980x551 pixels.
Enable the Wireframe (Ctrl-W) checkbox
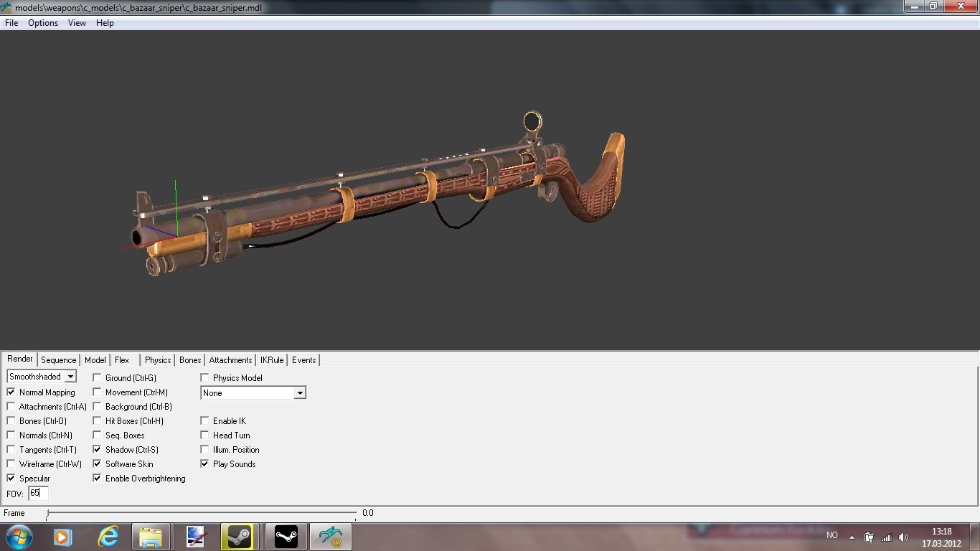pyautogui.click(x=11, y=464)
